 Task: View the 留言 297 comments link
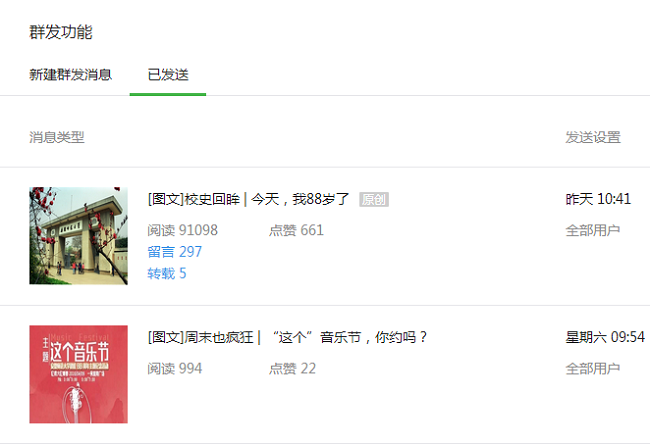point(175,252)
